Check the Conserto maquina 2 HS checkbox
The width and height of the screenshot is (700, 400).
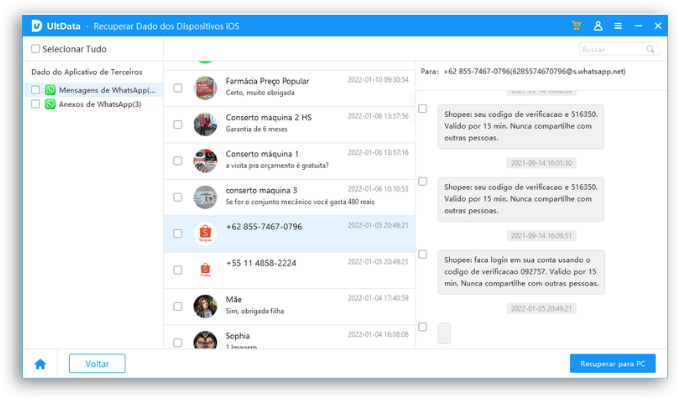[x=178, y=124]
